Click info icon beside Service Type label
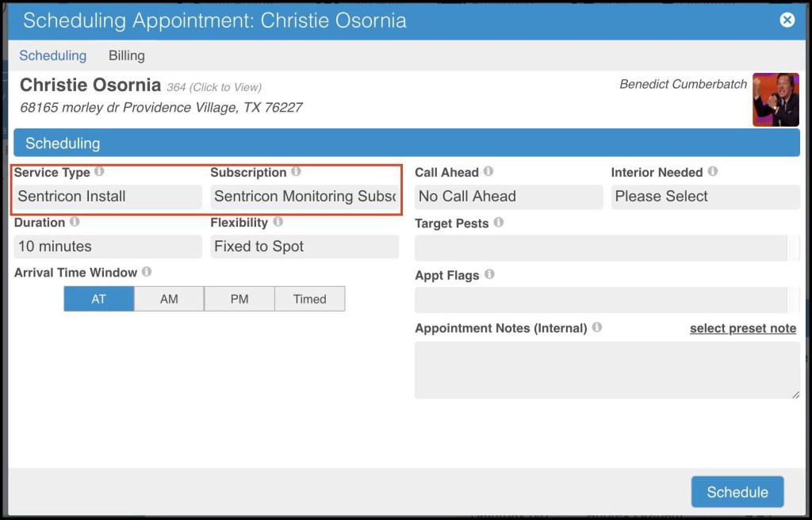This screenshot has height=520, width=812. pos(99,171)
